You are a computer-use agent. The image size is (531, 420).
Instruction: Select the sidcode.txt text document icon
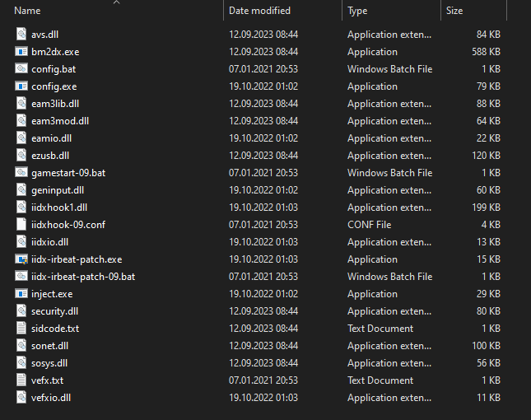pyautogui.click(x=22, y=329)
